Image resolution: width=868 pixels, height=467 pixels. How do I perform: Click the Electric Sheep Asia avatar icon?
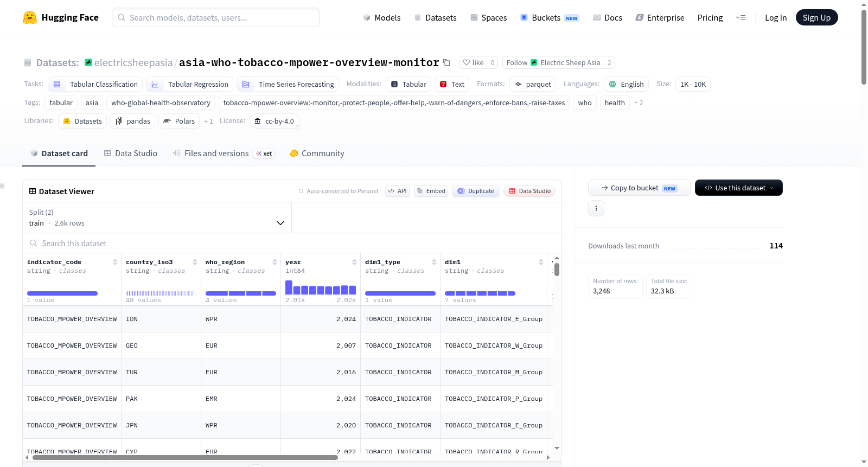coord(534,62)
